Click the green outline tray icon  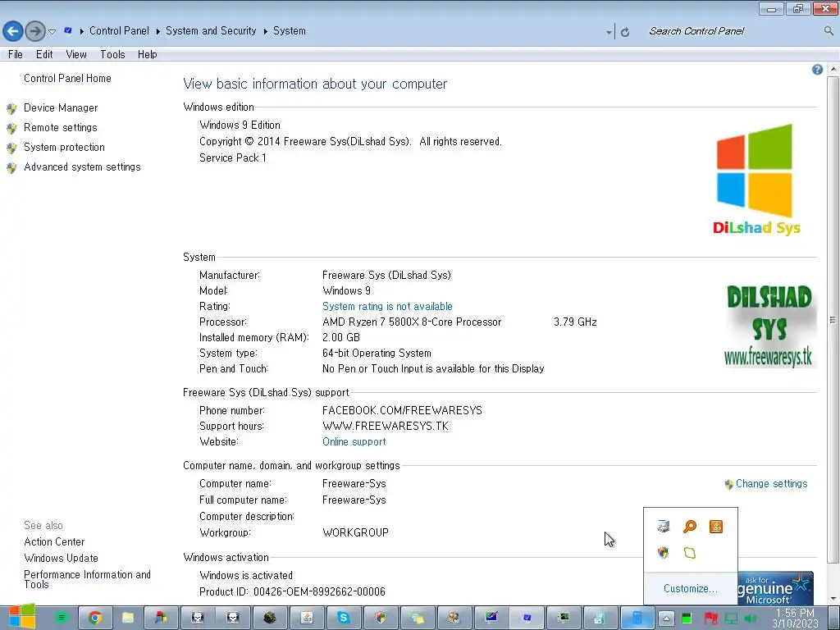tap(689, 553)
